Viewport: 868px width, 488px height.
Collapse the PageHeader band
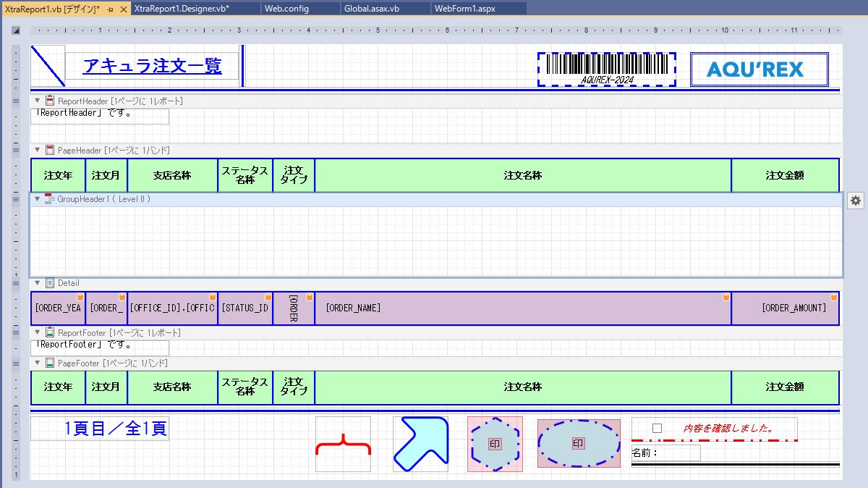[38, 151]
